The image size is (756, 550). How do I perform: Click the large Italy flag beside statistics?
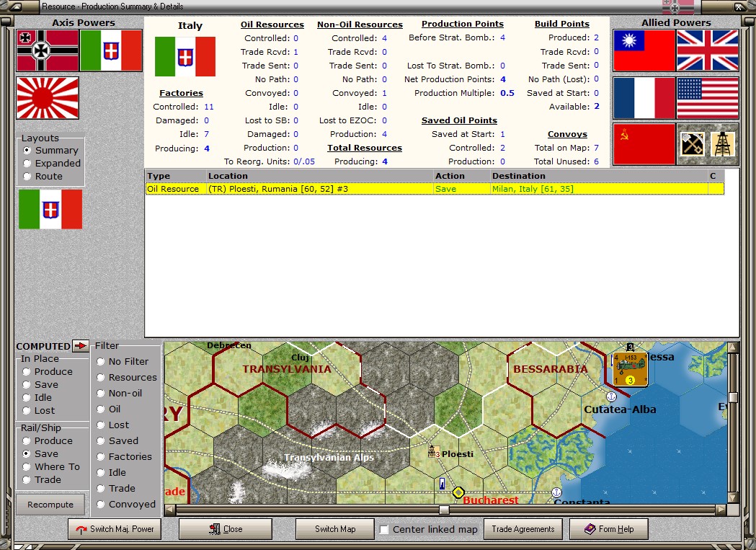coord(185,57)
